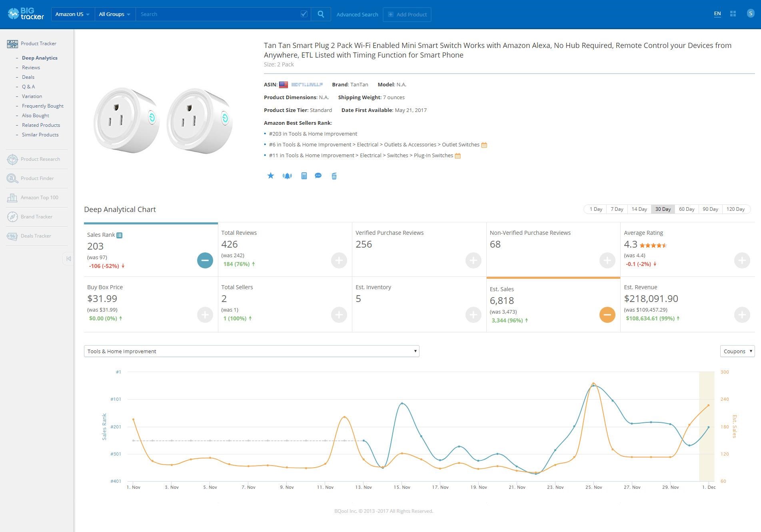Viewport: 761px width, 532px height.
Task: Click the average rating stars
Action: click(x=653, y=245)
